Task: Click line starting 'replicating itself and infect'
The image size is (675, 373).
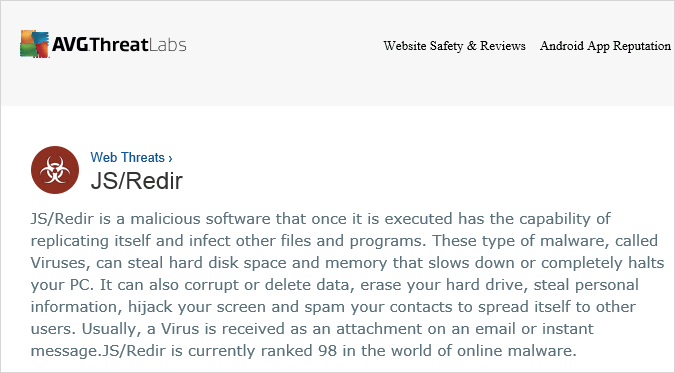Action: coord(344,241)
